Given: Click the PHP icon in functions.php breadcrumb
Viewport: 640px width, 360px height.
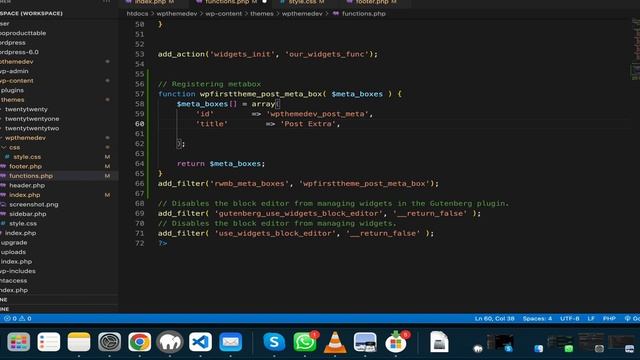Looking at the screenshot, I should point(336,13).
